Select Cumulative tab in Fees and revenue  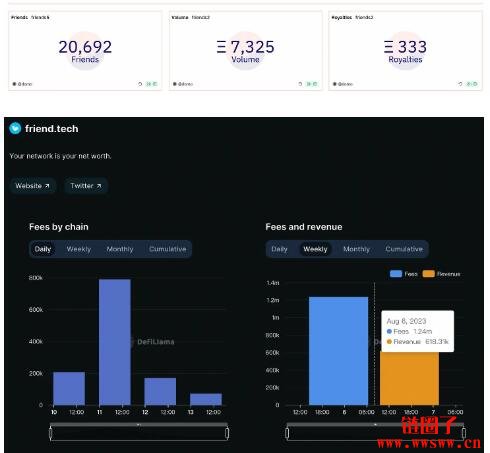pyautogui.click(x=404, y=249)
